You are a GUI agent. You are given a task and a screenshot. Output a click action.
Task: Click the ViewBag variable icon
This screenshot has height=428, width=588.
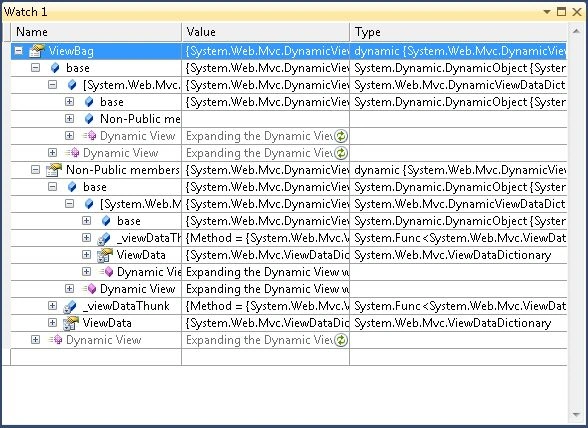point(37,51)
